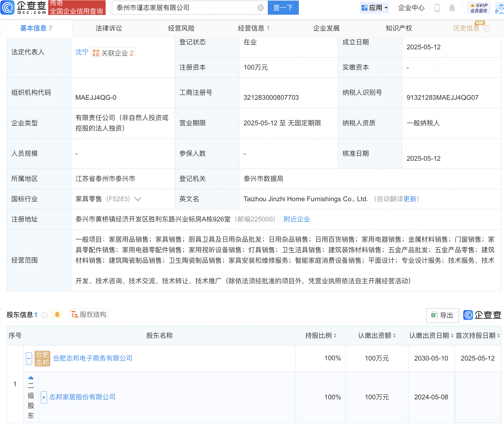Open the 应用 dropdown menu
This screenshot has height=424, width=504.
point(375,8)
